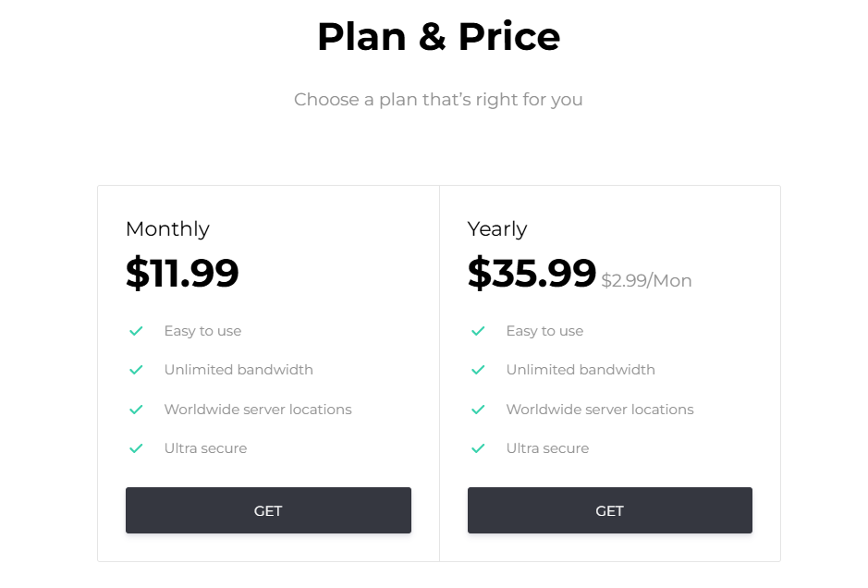
Task: Click the Yearly 'Easy to use' checkmark icon
Action: click(478, 331)
